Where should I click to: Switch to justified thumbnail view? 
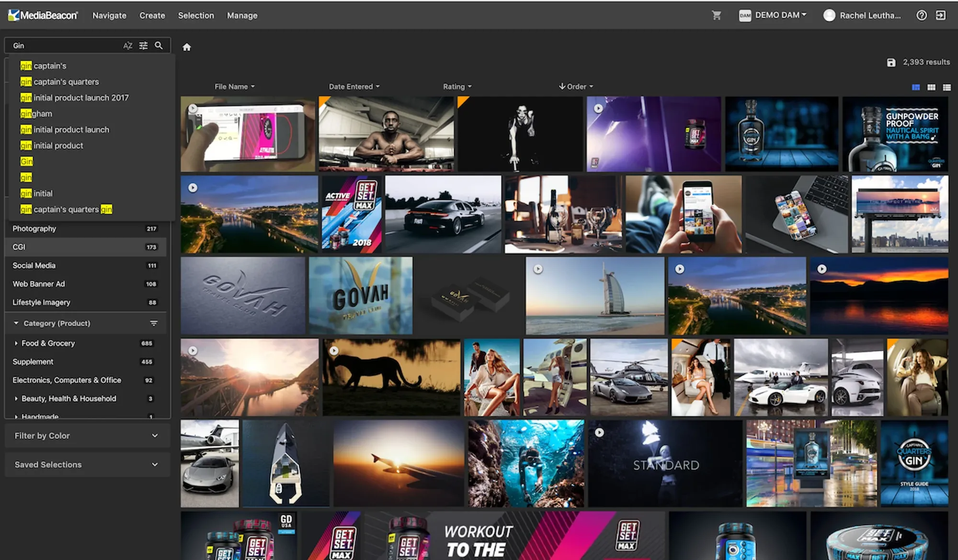916,87
